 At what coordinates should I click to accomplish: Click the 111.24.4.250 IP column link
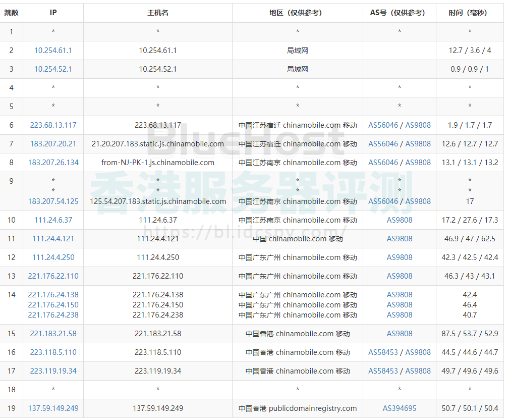click(53, 257)
